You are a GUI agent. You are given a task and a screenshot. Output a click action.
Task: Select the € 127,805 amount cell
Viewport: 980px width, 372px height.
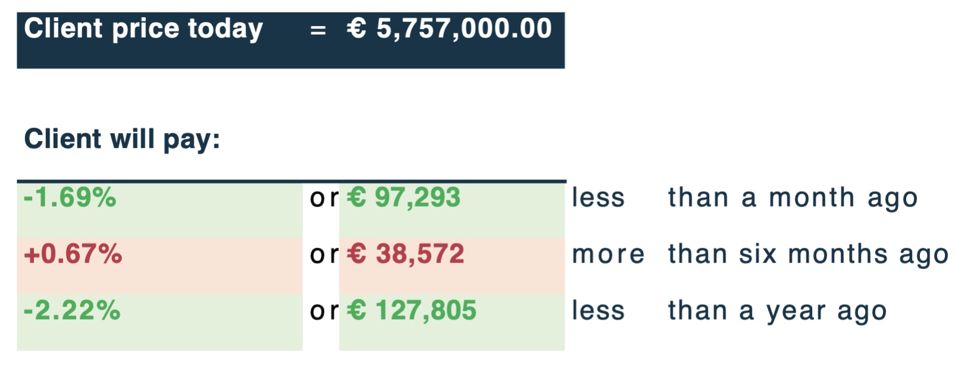tap(452, 322)
